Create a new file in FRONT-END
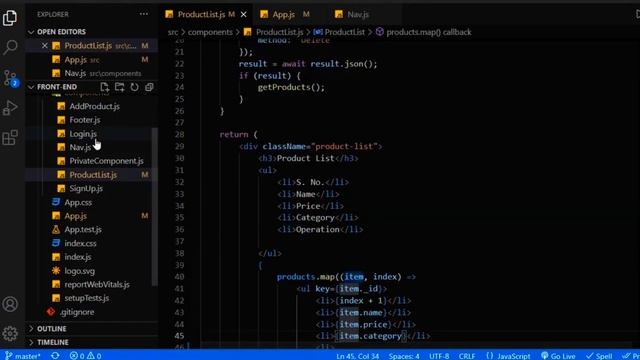The width and height of the screenshot is (640, 360). 104,87
